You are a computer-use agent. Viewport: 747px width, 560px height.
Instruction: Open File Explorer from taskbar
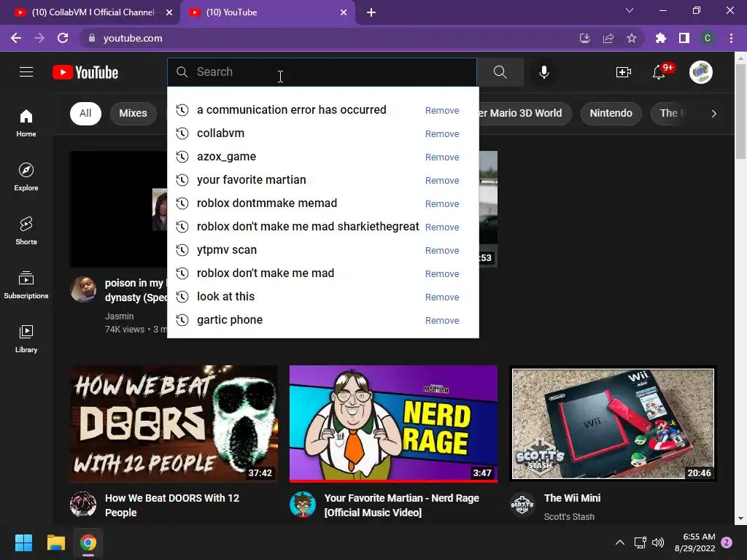pos(55,542)
